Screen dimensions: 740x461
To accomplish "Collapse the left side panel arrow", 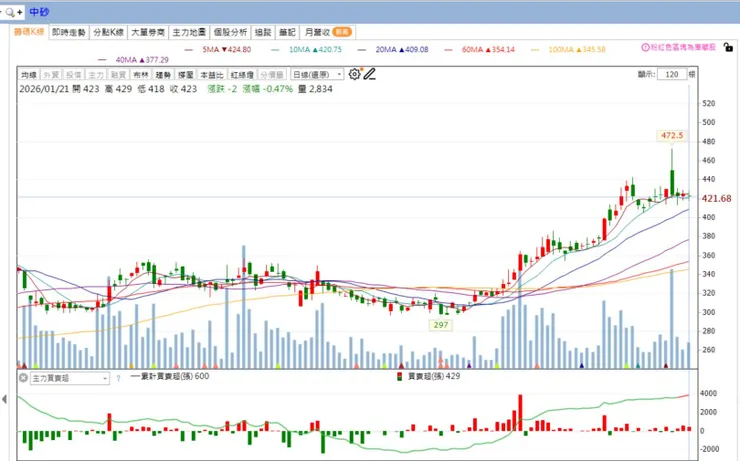I will (4, 399).
